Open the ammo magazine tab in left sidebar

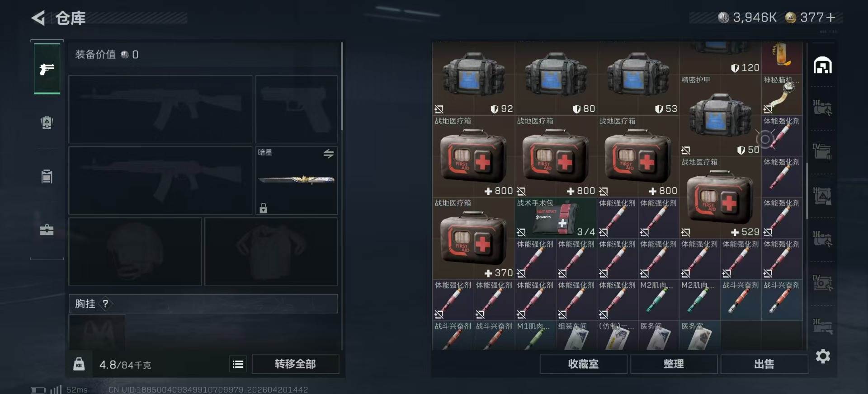47,176
